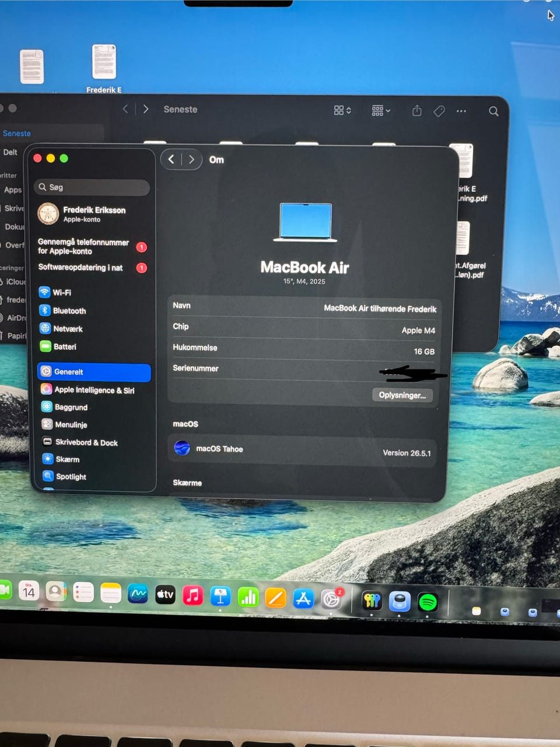Open Finder grouping options dropdown
Image resolution: width=560 pixels, height=747 pixels.
381,110
